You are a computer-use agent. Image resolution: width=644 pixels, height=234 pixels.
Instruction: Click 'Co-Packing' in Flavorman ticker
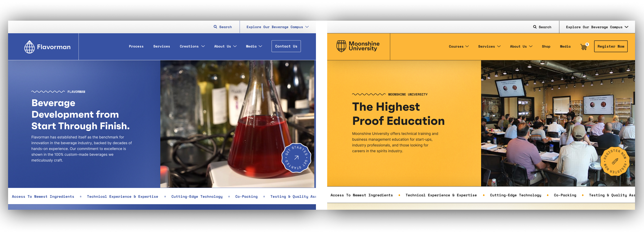246,196
